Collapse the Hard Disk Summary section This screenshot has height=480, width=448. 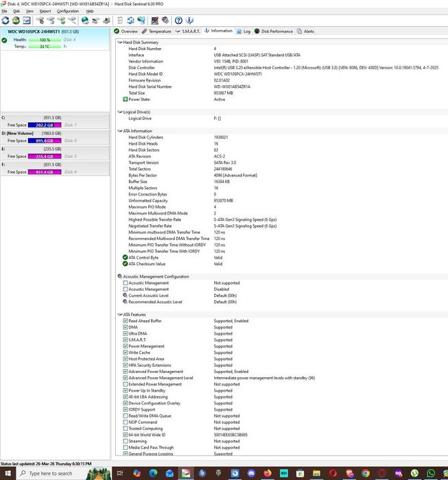[x=120, y=43]
